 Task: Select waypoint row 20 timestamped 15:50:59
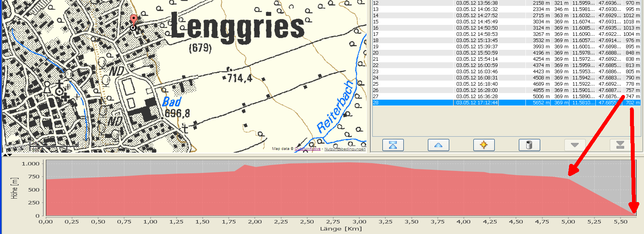[476, 53]
